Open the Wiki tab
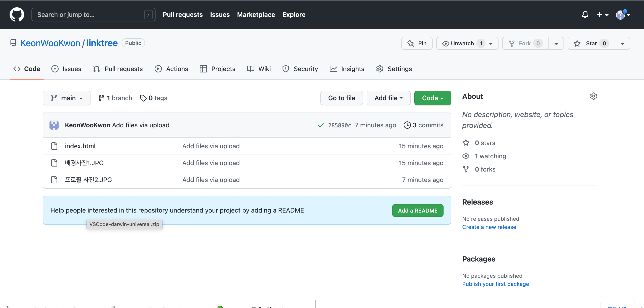 tap(259, 69)
